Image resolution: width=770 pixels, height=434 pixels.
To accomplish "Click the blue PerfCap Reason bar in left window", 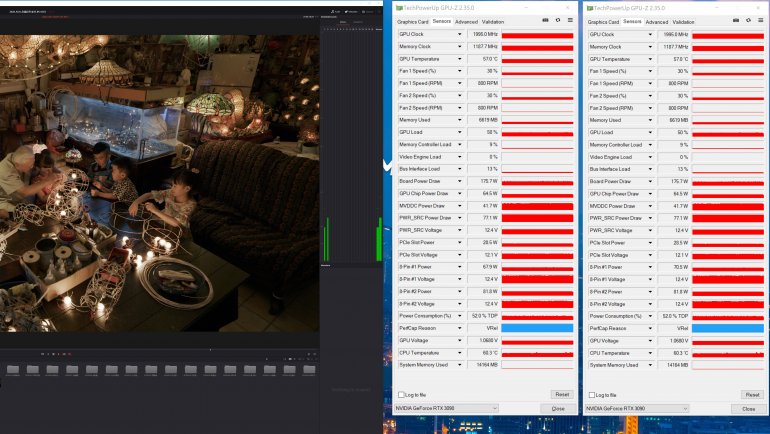I will (x=537, y=328).
